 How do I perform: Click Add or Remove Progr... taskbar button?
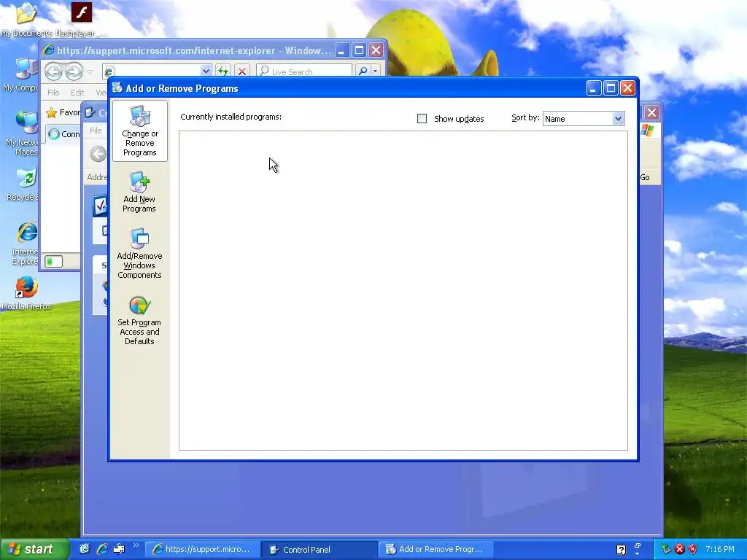point(436,550)
